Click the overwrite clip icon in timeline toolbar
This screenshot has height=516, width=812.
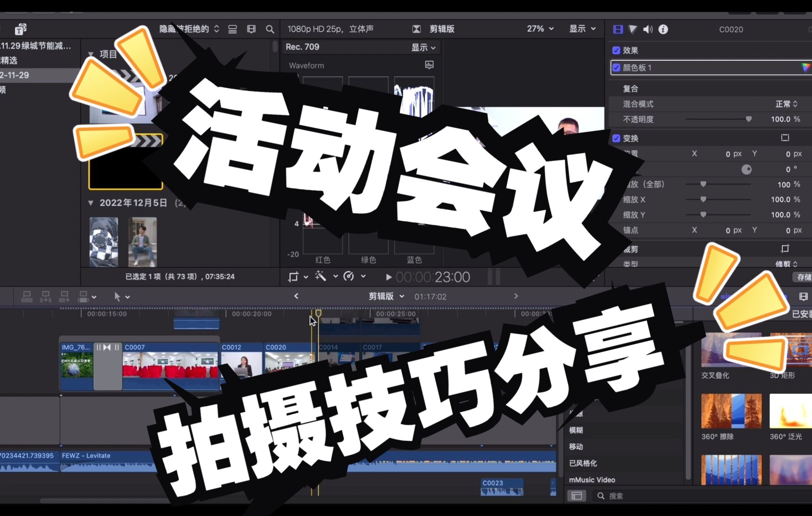pyautogui.click(x=83, y=296)
